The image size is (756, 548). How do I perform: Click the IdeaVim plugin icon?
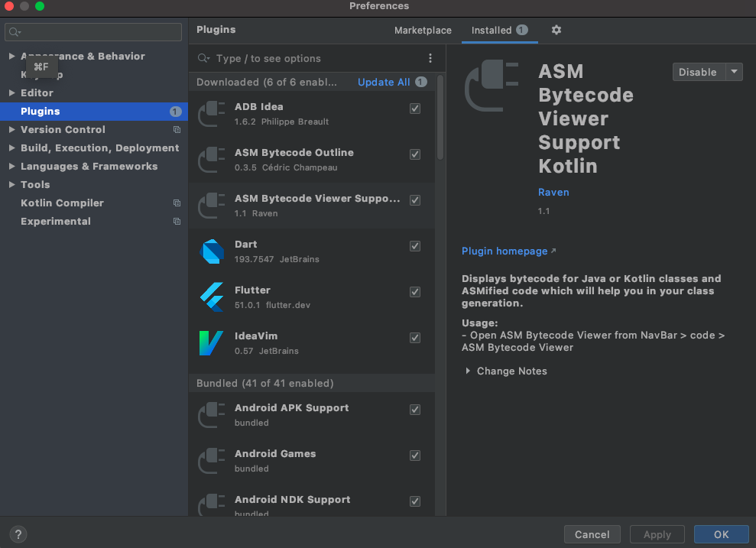(212, 343)
